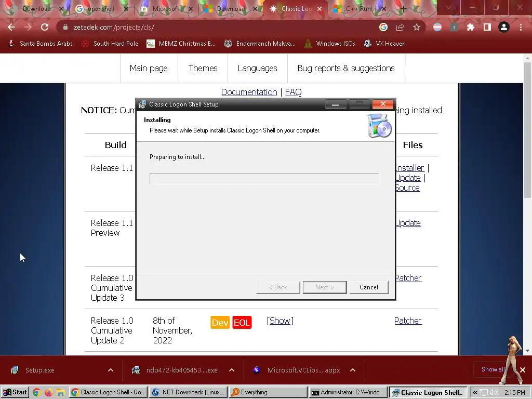
Task: Open MEMZ Christmas bookmark
Action: pos(181,44)
